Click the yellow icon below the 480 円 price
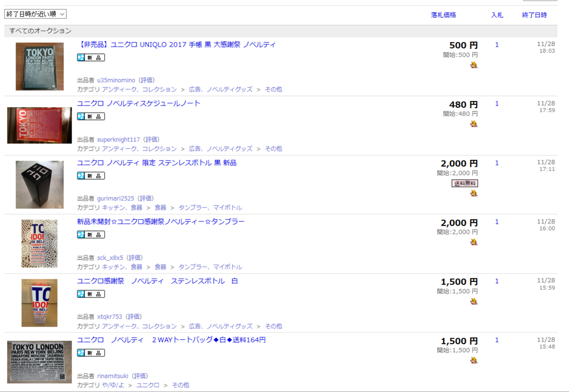Viewport: 569px width, 392px height. [x=473, y=124]
